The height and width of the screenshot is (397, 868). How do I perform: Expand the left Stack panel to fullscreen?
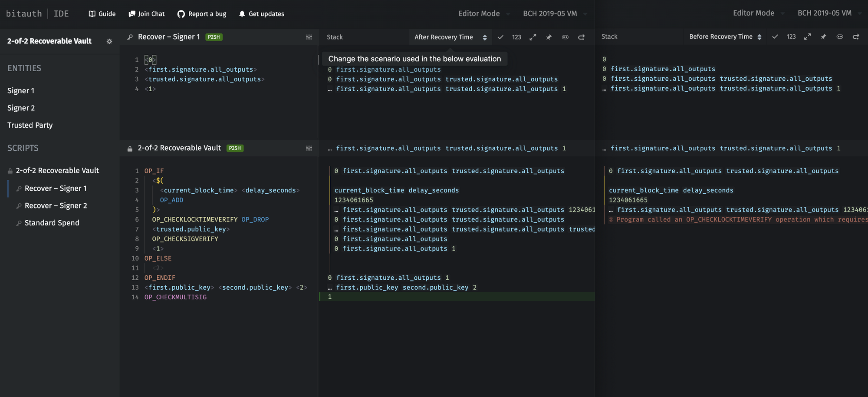click(533, 37)
